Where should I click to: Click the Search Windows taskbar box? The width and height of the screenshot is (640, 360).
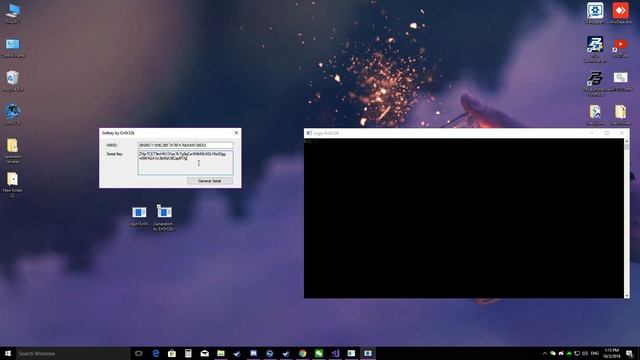coord(73,353)
